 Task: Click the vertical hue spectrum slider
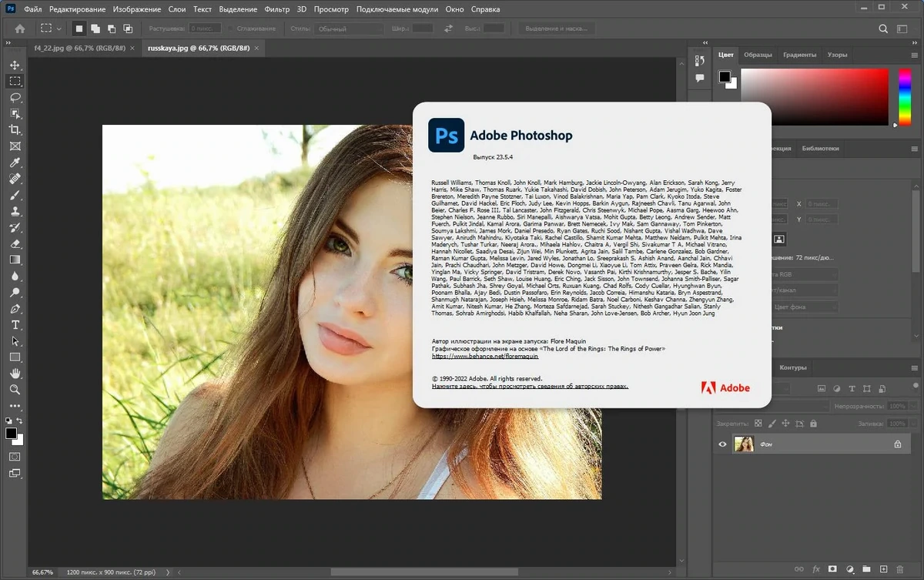click(905, 96)
